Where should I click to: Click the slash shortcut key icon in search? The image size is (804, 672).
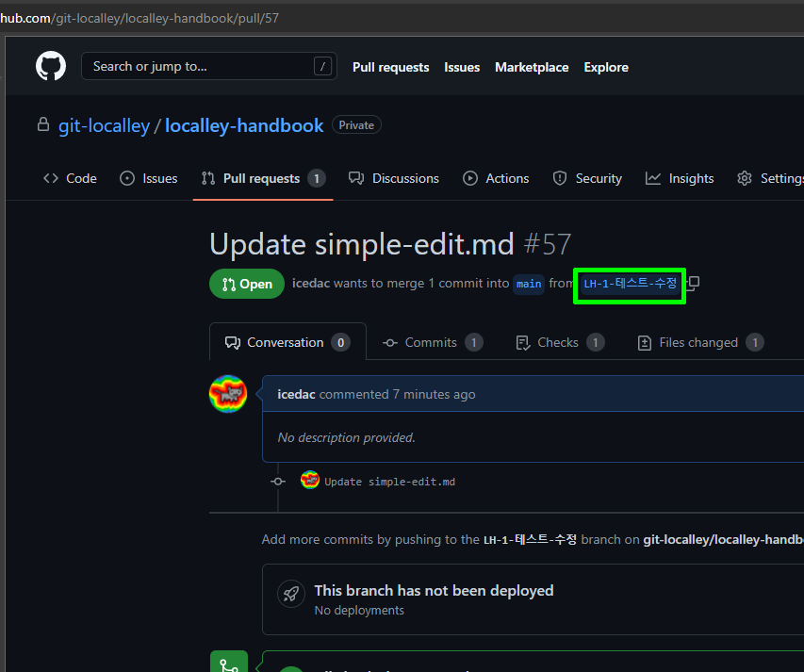pos(323,66)
